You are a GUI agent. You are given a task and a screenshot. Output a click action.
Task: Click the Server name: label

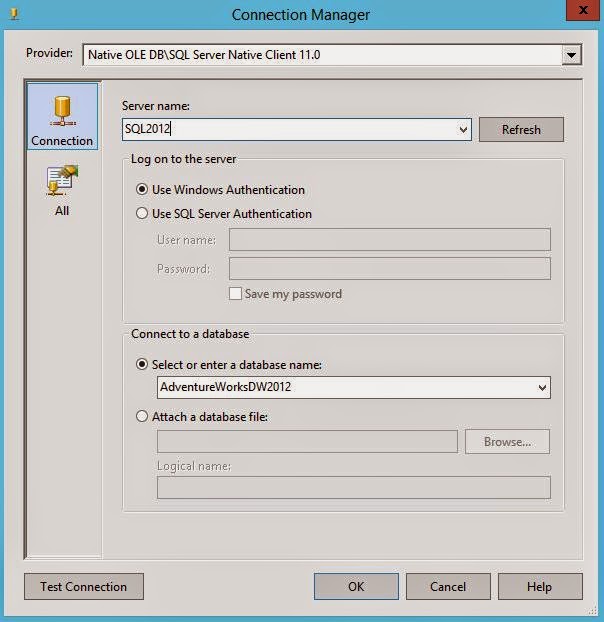pos(156,106)
